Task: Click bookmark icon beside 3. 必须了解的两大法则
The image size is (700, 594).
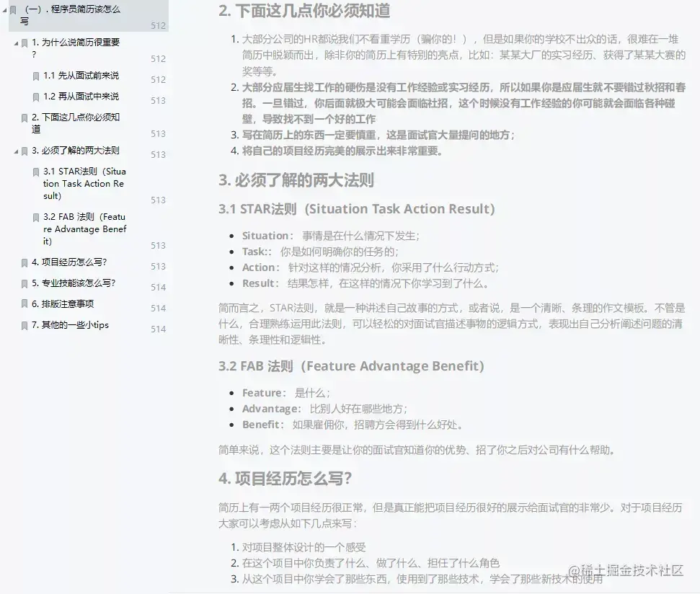Action: tap(25, 151)
